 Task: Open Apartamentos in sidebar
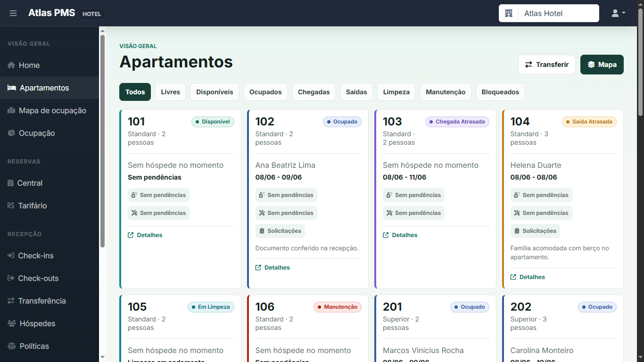(x=50, y=88)
